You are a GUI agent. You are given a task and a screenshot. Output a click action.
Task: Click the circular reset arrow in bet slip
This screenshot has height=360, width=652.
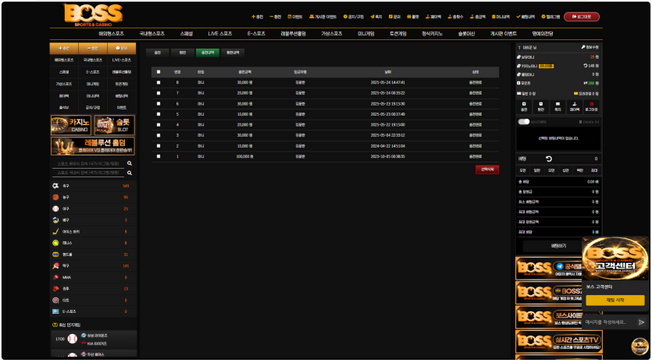coord(548,159)
